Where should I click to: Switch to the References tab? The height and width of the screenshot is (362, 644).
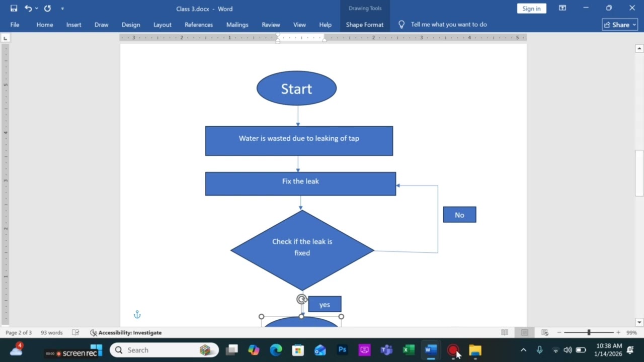199,25
